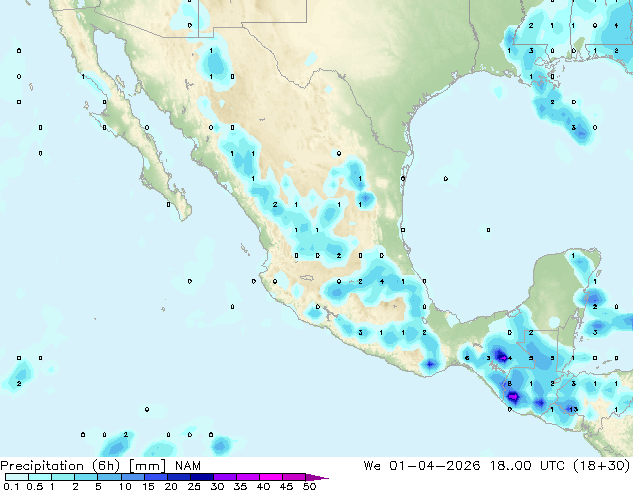
Task: Click the "0.1" legend scale label
Action: (x=11, y=486)
